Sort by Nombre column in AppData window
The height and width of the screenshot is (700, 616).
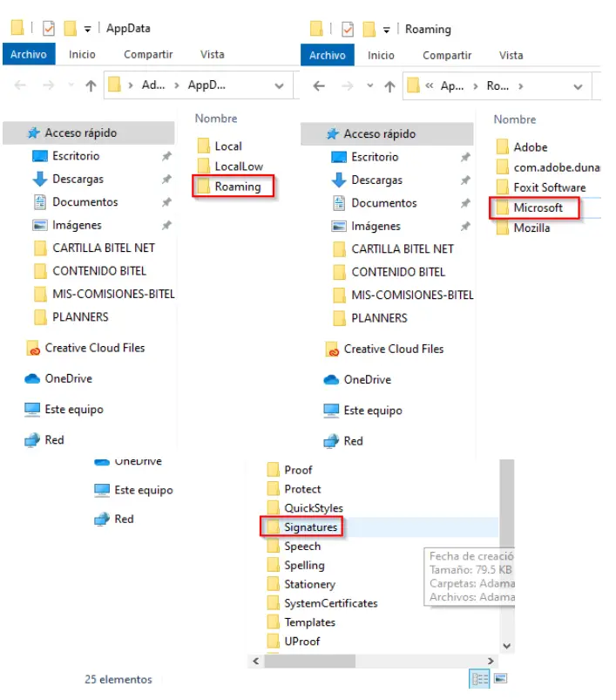tap(216, 119)
